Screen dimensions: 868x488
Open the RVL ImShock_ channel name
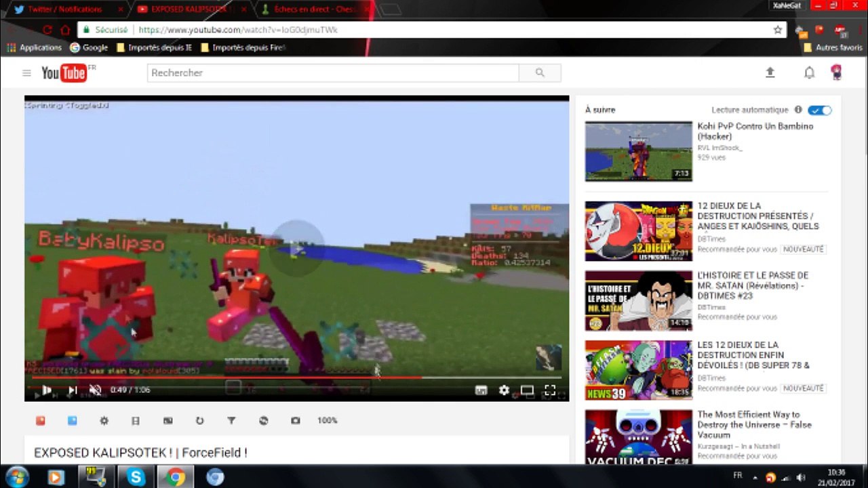720,148
